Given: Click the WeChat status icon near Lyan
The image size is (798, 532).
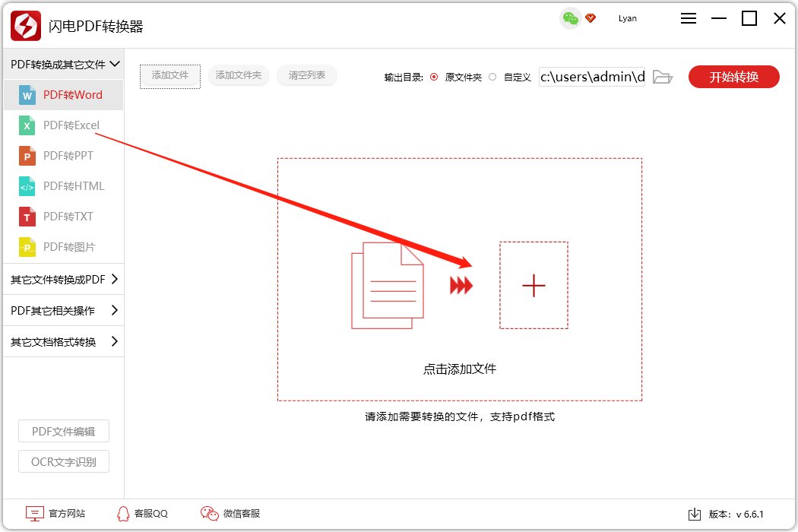Looking at the screenshot, I should [x=569, y=17].
